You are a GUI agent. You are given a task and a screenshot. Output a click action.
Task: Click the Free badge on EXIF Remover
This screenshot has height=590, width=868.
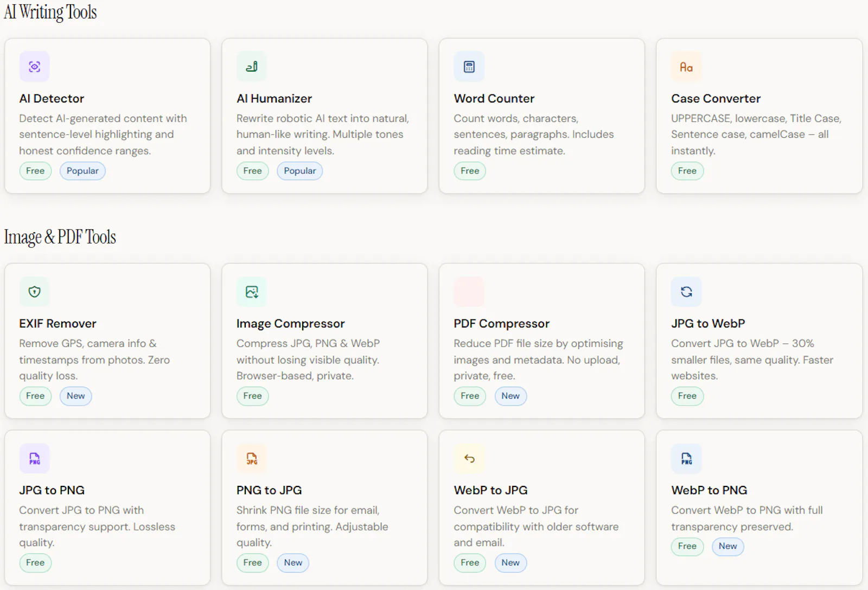pyautogui.click(x=35, y=396)
